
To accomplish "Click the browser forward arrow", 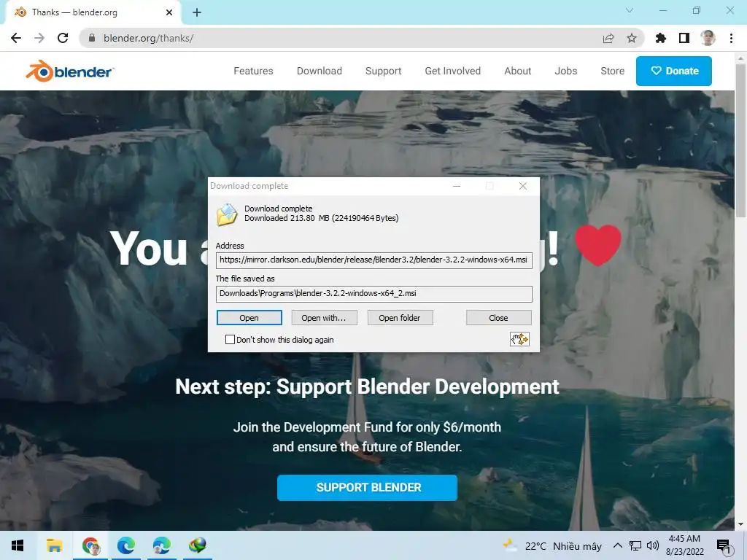I will [x=39, y=38].
